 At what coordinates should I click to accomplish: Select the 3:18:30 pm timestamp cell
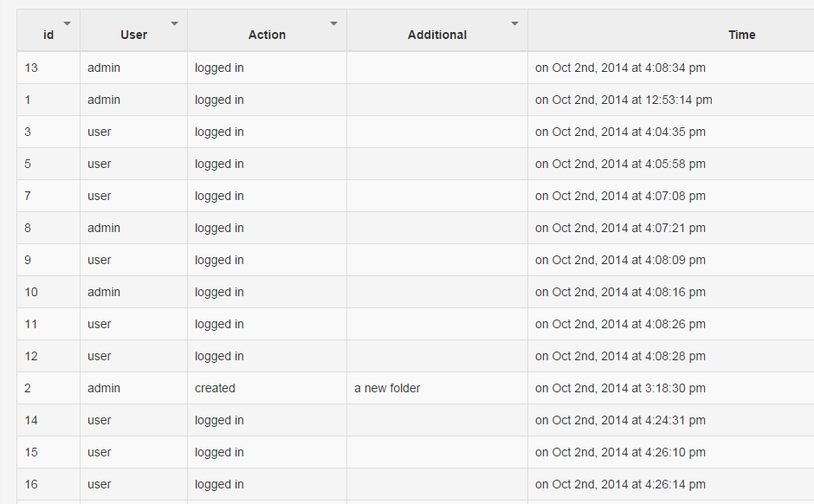[620, 388]
